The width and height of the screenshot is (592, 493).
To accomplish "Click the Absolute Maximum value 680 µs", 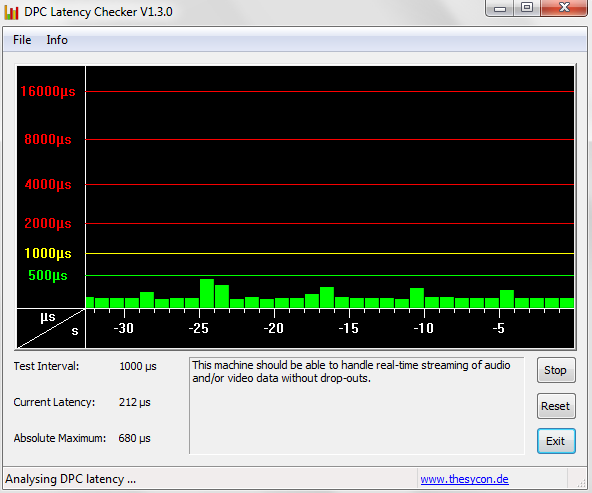I will [134, 438].
